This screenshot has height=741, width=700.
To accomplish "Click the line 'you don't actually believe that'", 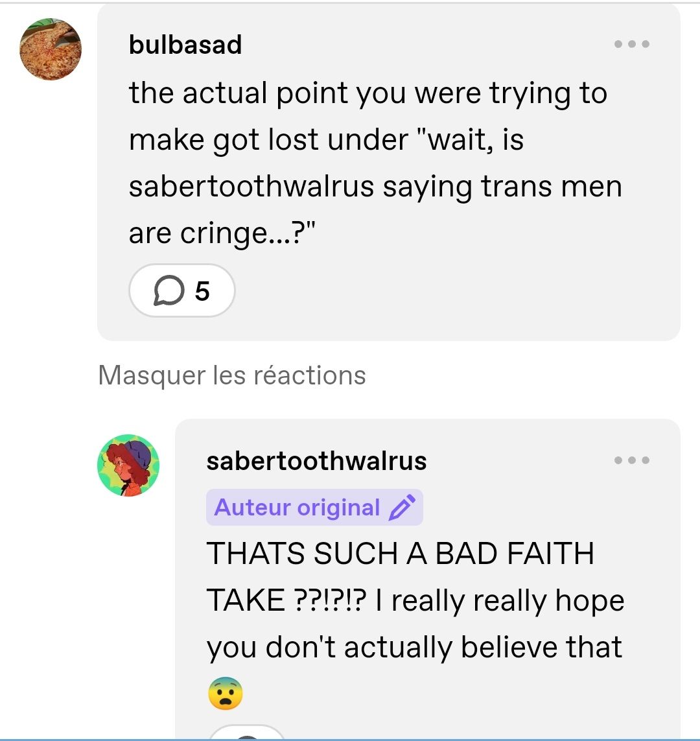I will coord(414,647).
